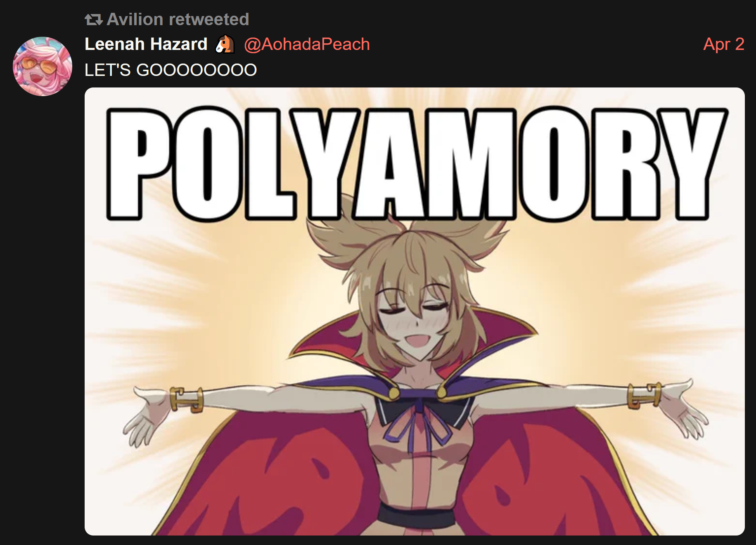Viewport: 756px width, 545px height.
Task: Click the gold bracelet on the right wrist
Action: [644, 395]
